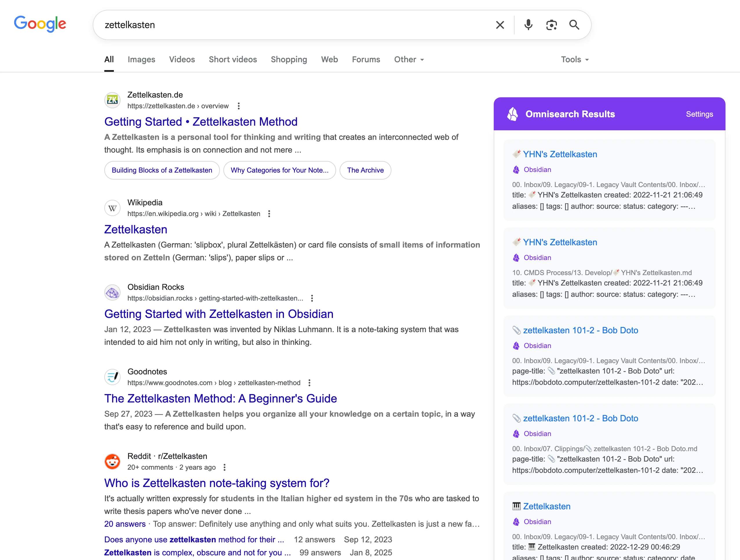Open Zettelkasten is complex, obscure thread
The width and height of the screenshot is (740, 560).
(197, 553)
